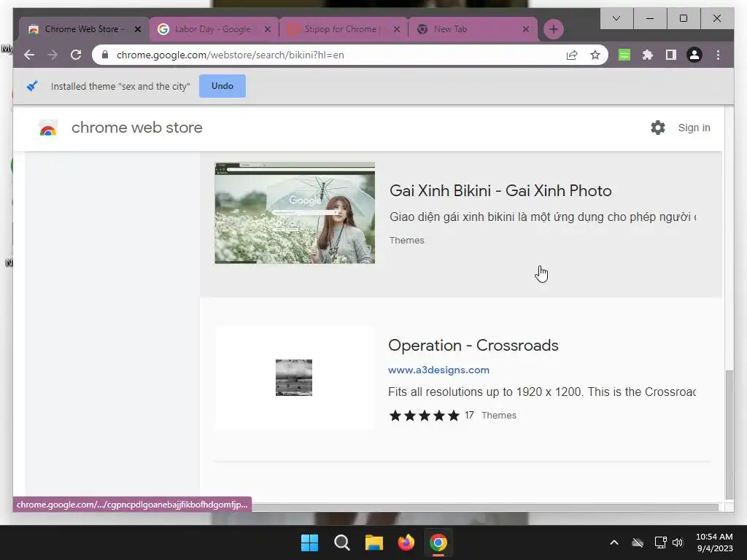Image resolution: width=747 pixels, height=560 pixels.
Task: Share this page from address bar
Action: pos(572,55)
